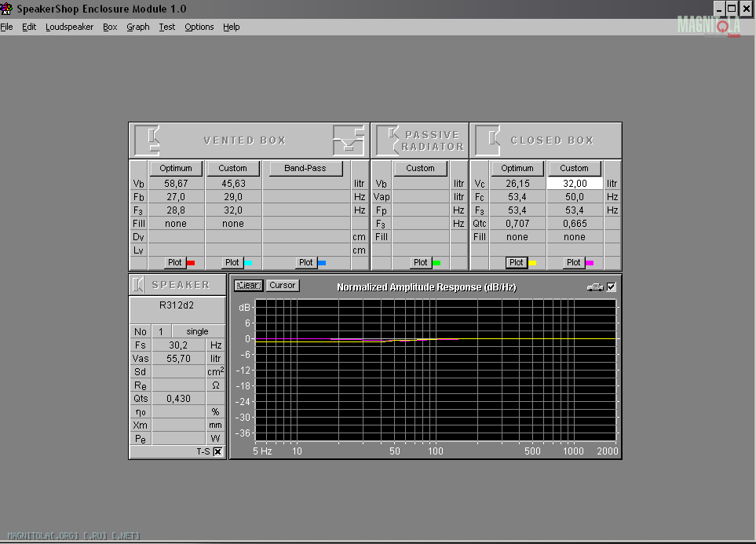The width and height of the screenshot is (756, 544).
Task: Plot the passive radiator curve (green Plot)
Action: point(421,262)
